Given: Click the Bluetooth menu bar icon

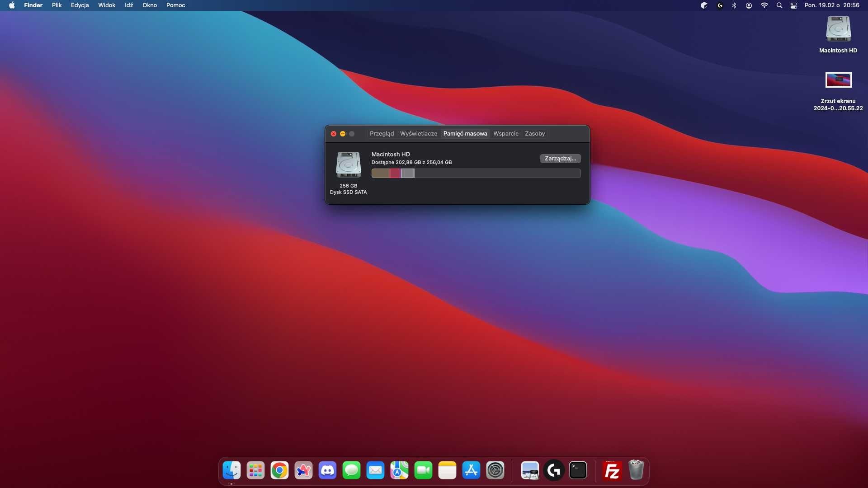Looking at the screenshot, I should (x=734, y=5).
